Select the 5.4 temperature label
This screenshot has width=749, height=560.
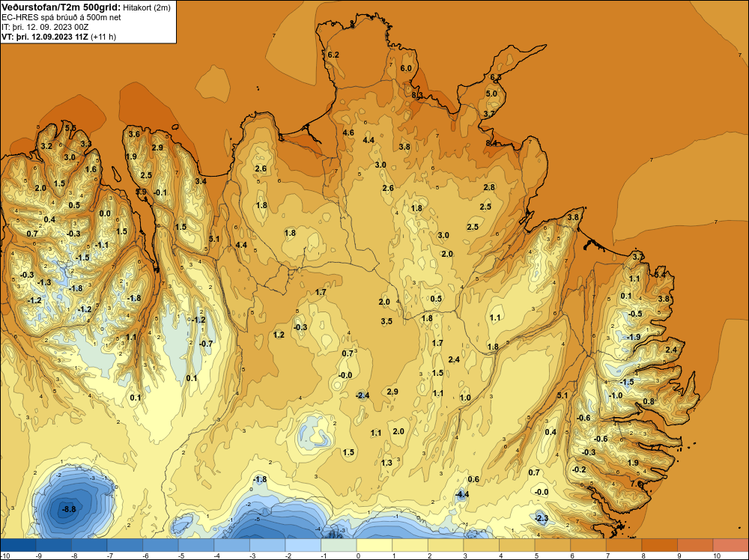660,275
